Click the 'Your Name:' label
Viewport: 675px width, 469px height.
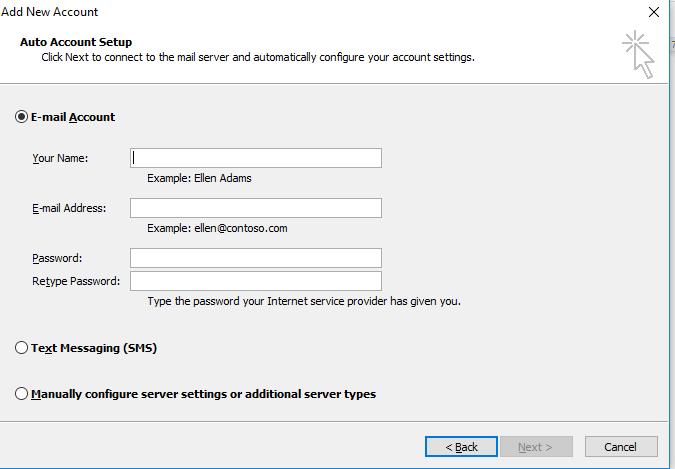coord(60,158)
